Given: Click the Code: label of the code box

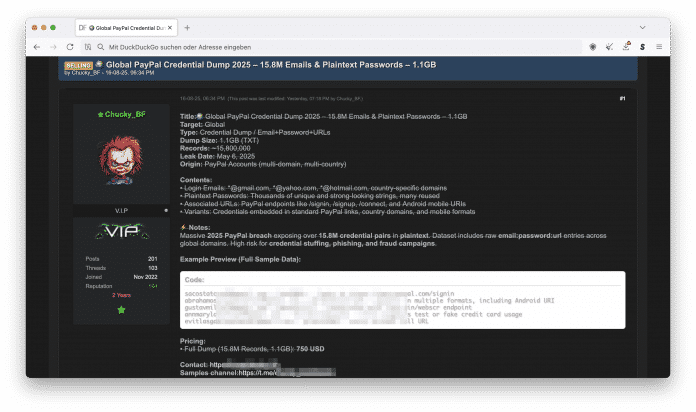Looking at the screenshot, I should coord(194,280).
